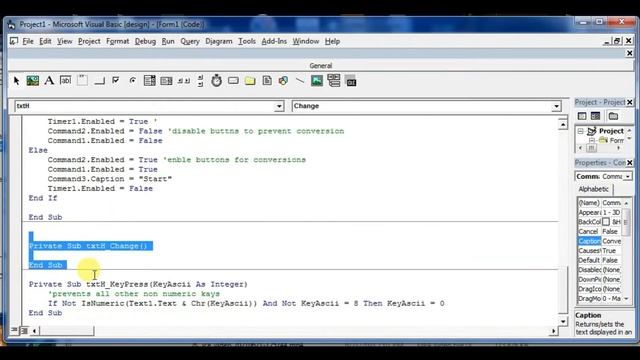
Task: Open the Edit menu
Action: (x=45, y=41)
